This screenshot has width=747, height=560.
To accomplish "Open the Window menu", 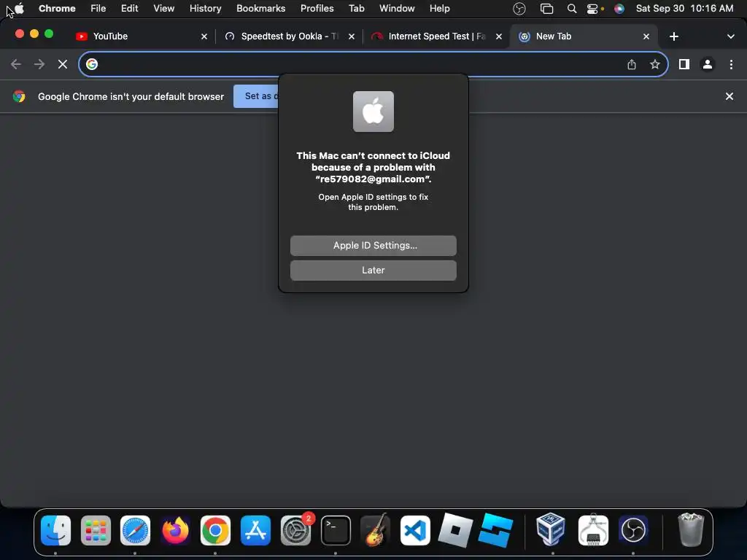I will [x=397, y=9].
